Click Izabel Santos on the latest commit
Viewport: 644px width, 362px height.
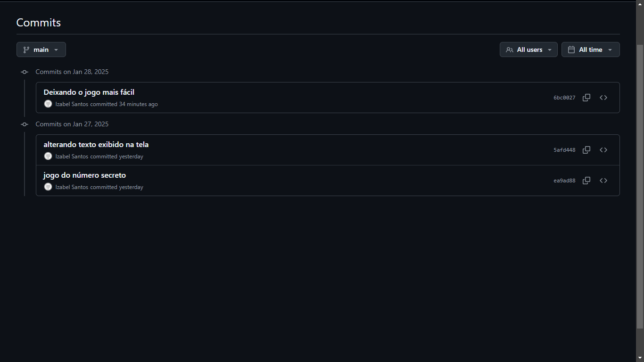pyautogui.click(x=72, y=104)
